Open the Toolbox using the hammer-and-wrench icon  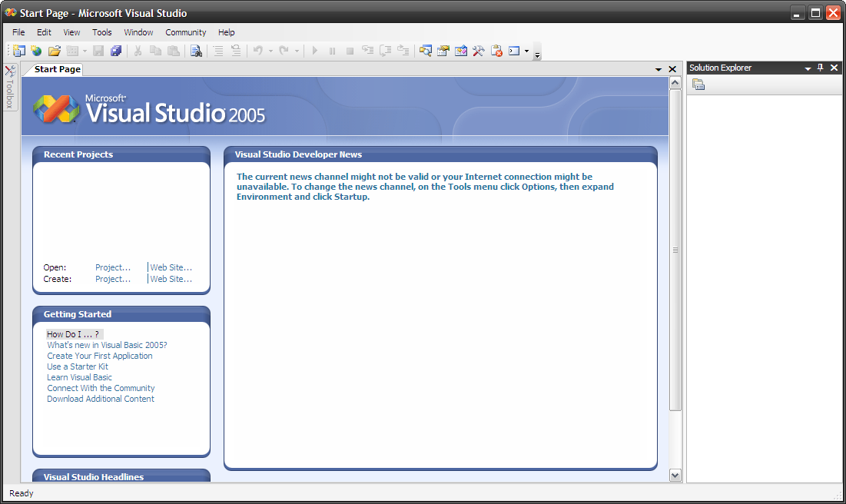[478, 51]
